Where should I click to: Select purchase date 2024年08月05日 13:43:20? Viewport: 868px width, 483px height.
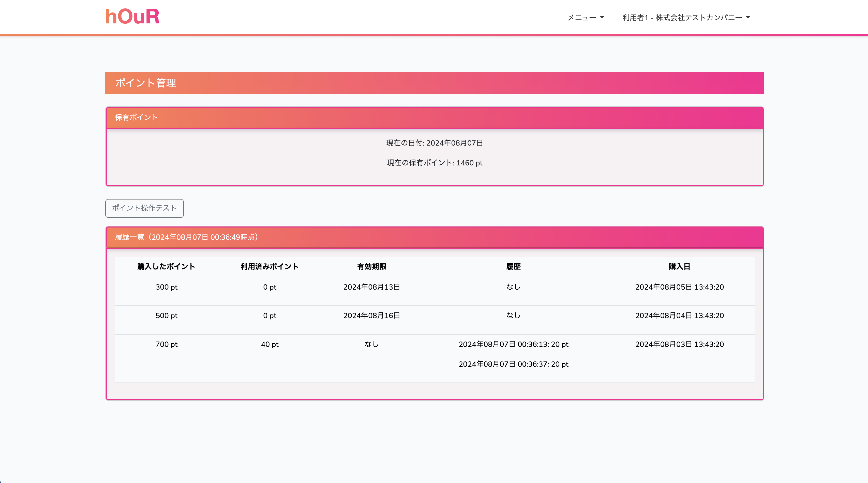click(680, 287)
